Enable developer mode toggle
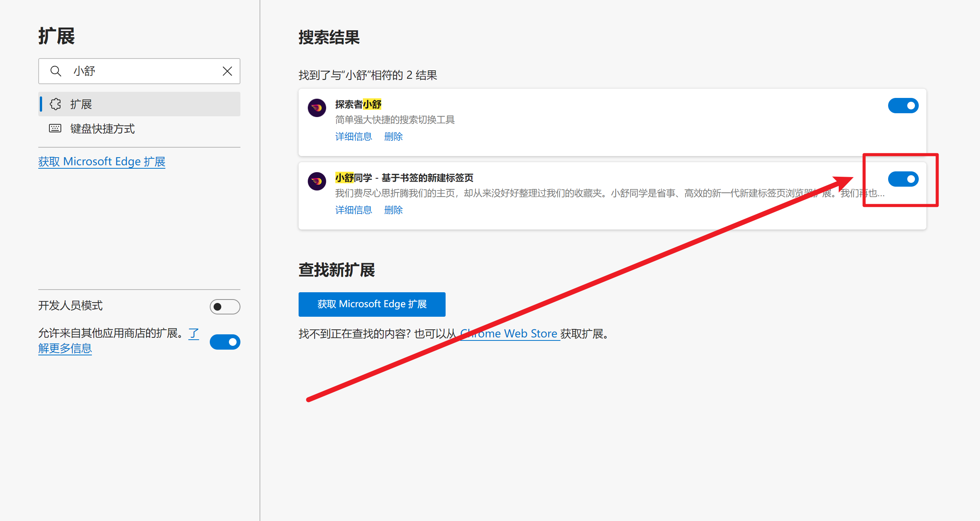 [225, 307]
